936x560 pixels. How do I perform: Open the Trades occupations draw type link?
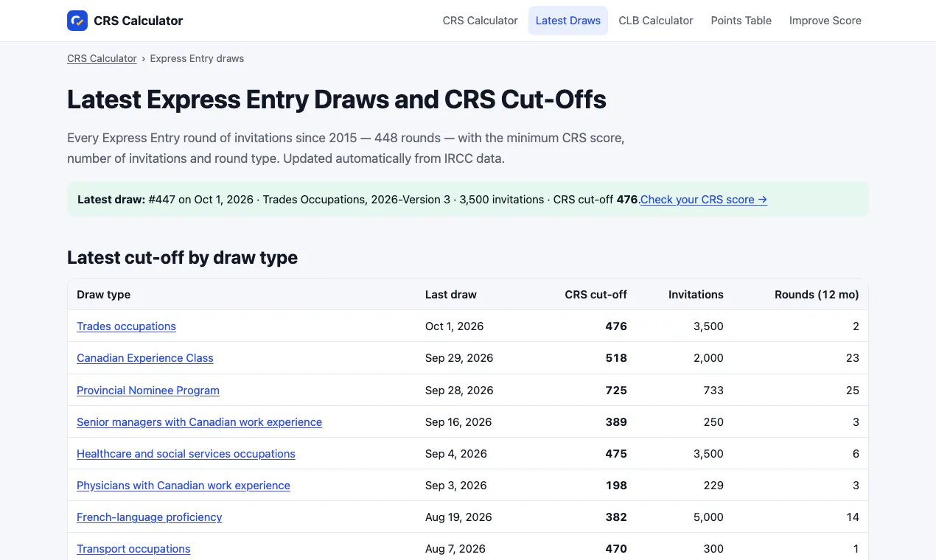pyautogui.click(x=126, y=326)
